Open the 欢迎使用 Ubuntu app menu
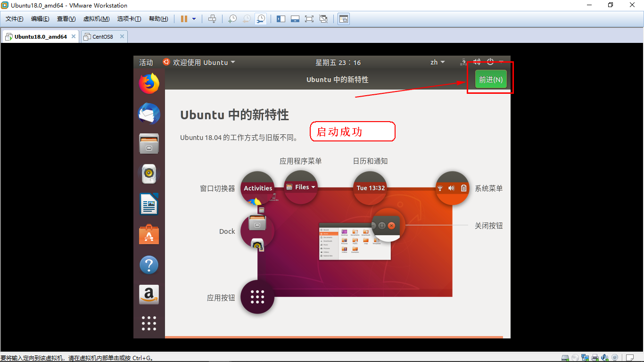 coord(199,62)
